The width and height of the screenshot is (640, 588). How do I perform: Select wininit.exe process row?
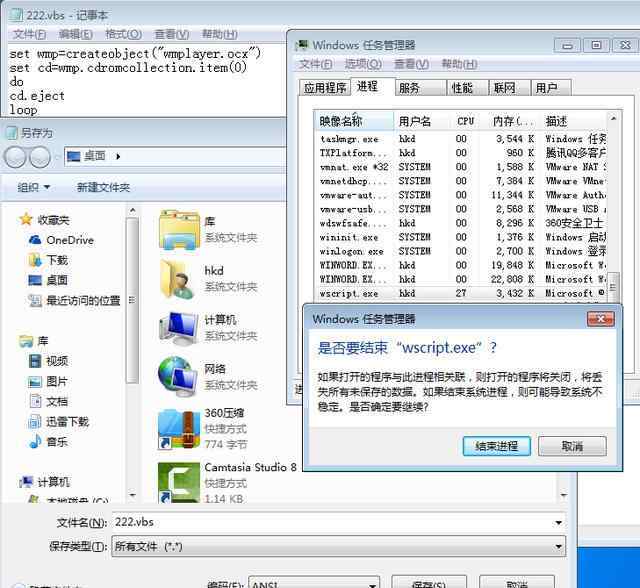pos(461,237)
